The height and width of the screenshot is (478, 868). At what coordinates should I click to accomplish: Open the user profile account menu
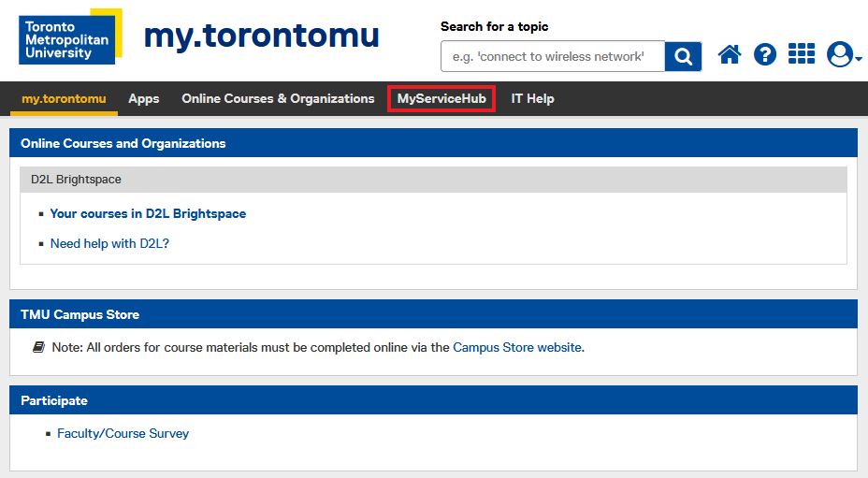pos(843,55)
